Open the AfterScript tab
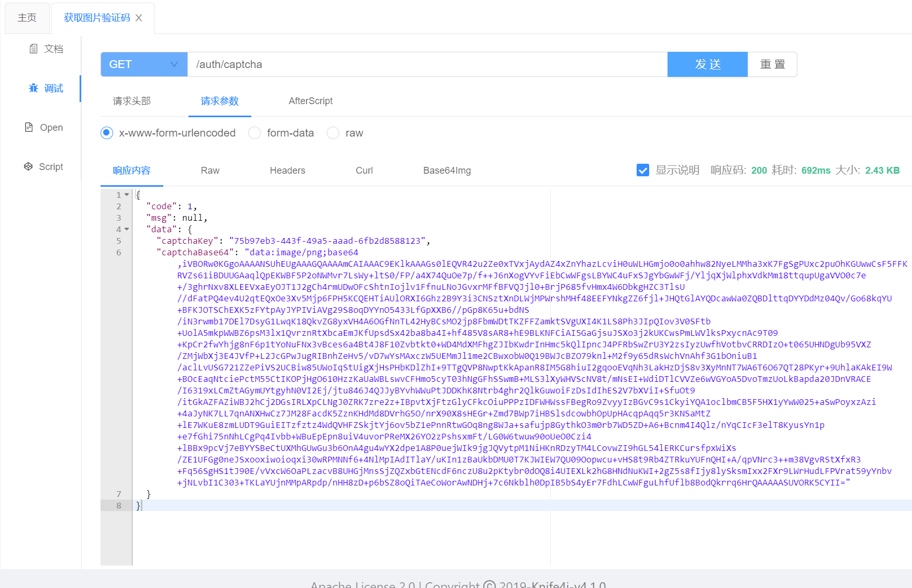 point(310,101)
